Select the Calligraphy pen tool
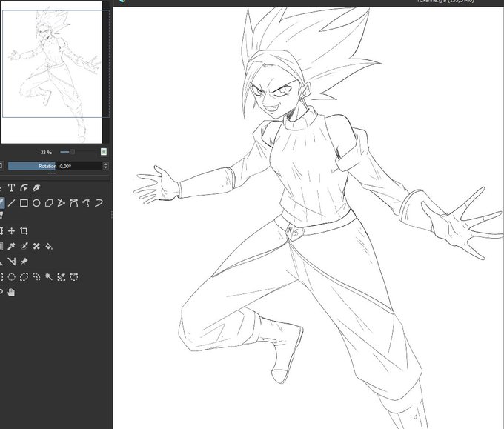Image resolution: width=504 pixels, height=429 pixels. 36,188
